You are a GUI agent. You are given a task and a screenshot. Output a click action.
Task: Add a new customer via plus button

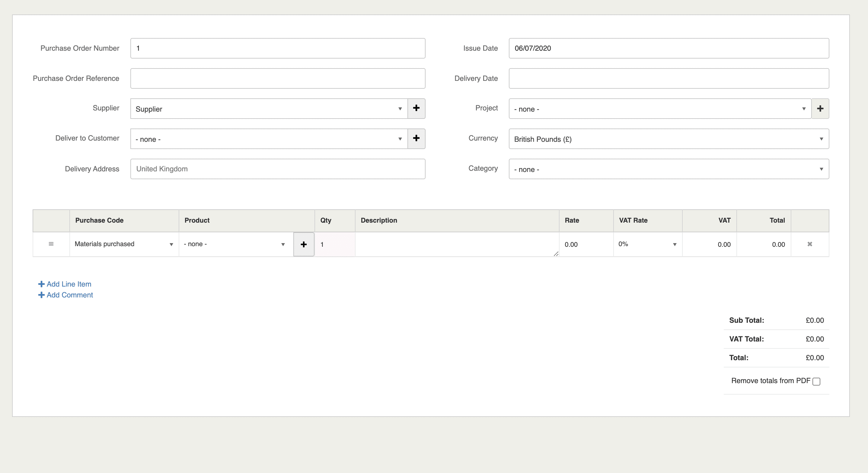(x=416, y=138)
